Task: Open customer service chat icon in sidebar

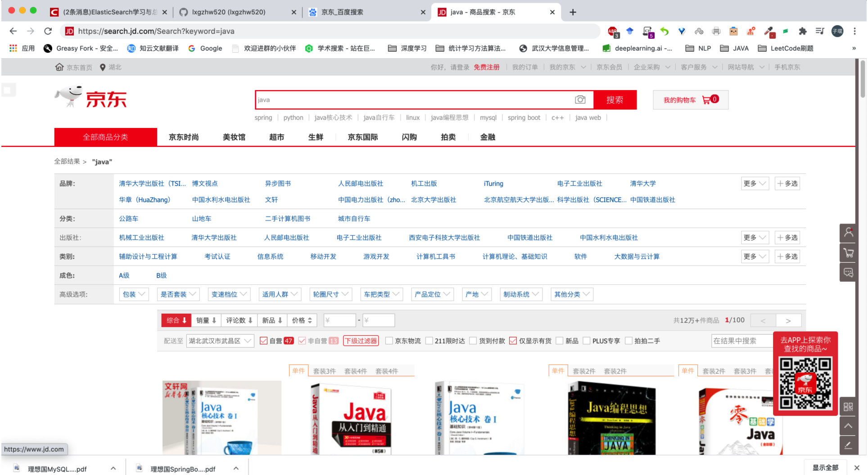Action: (848, 272)
